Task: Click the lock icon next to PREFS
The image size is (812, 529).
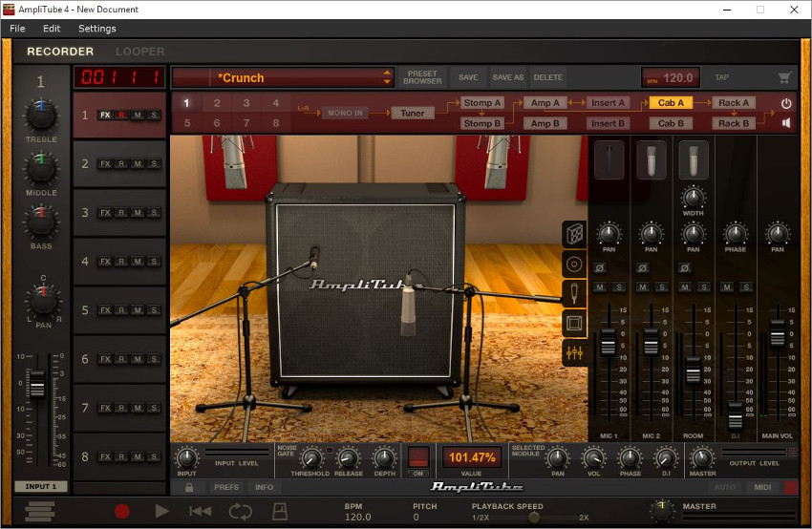Action: [x=189, y=487]
